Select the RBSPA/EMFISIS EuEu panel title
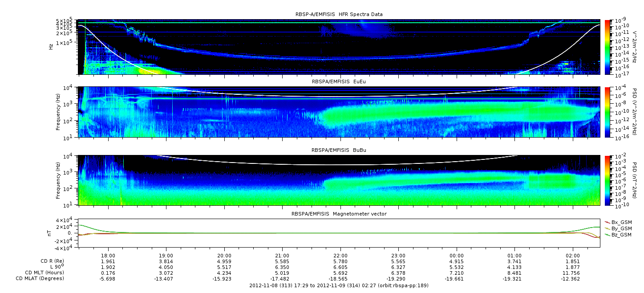 [x=339, y=82]
